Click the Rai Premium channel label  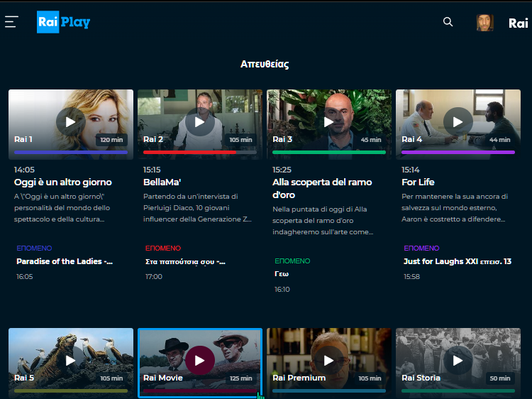click(x=299, y=378)
